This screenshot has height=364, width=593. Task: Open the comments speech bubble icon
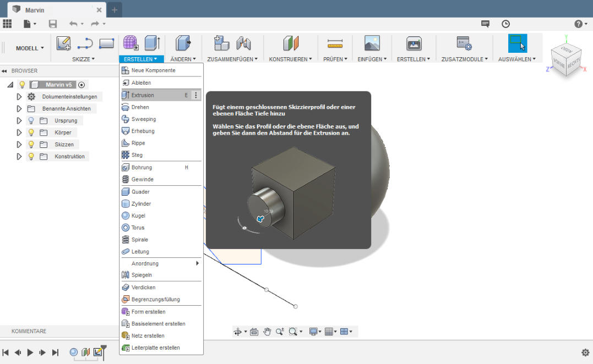(485, 24)
